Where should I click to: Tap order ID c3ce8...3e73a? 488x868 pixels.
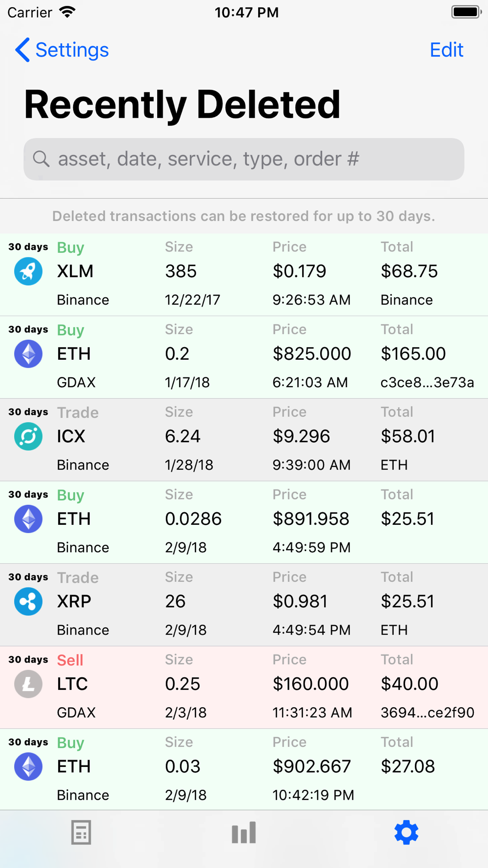pyautogui.click(x=427, y=382)
